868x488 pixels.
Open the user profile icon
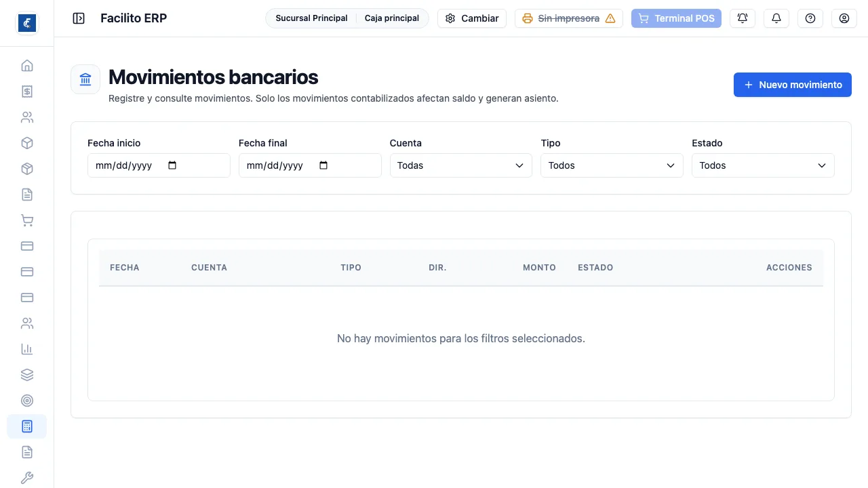point(844,18)
